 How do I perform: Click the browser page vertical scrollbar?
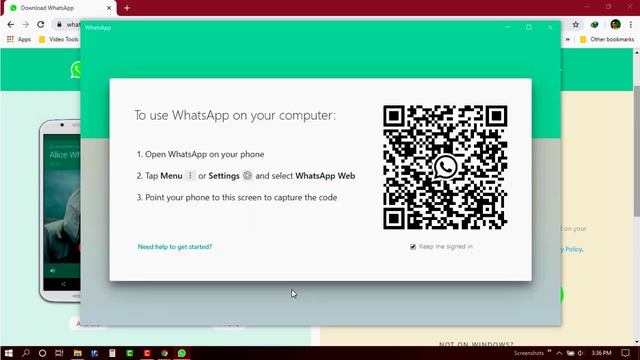[636, 151]
